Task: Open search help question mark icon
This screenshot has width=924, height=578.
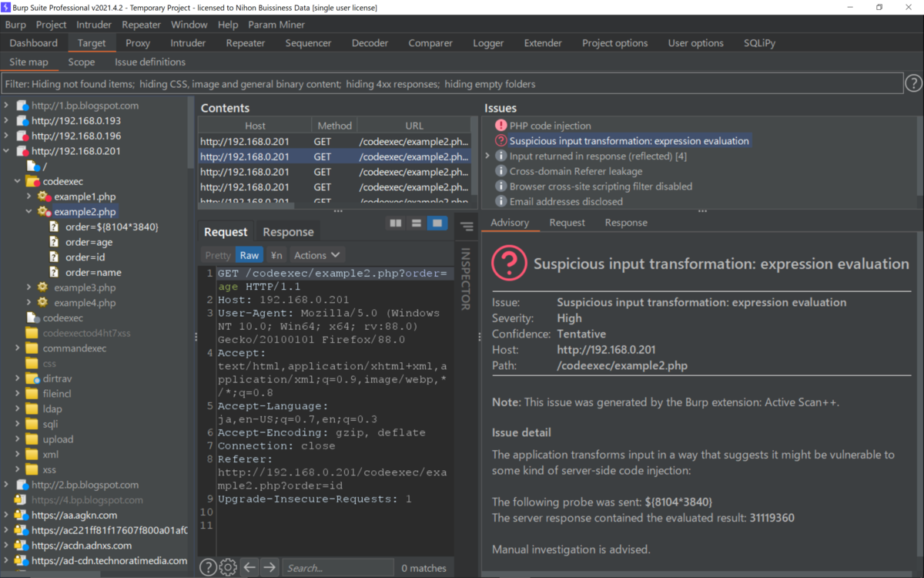Action: (208, 568)
